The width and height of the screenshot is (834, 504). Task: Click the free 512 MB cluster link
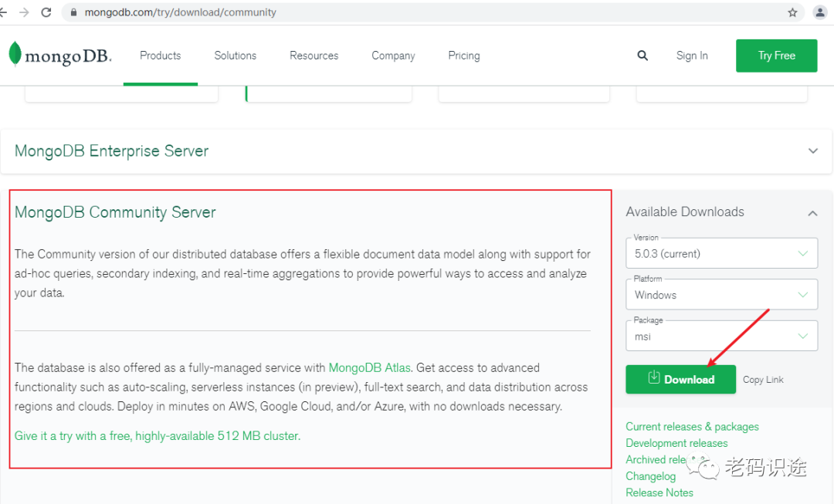point(158,436)
